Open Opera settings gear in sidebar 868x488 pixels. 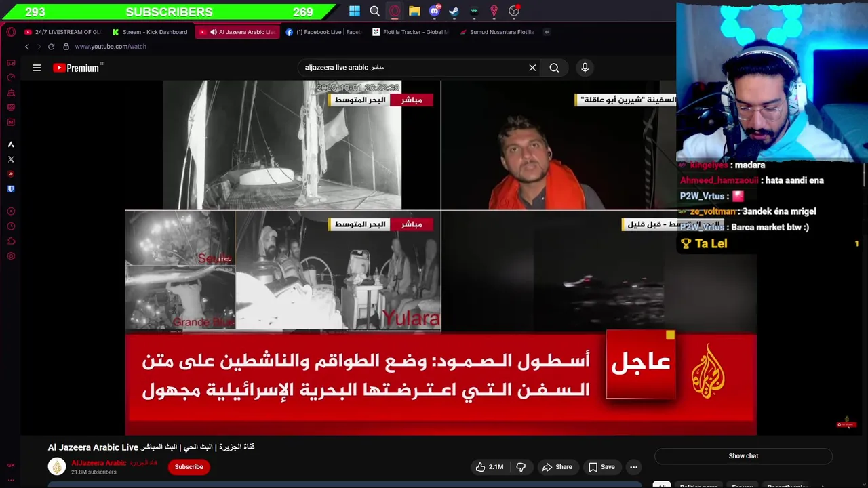11,256
